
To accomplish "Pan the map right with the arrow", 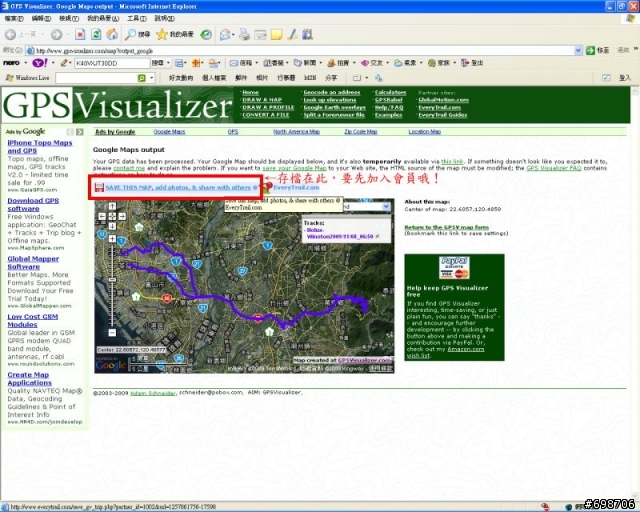I will click(x=122, y=216).
